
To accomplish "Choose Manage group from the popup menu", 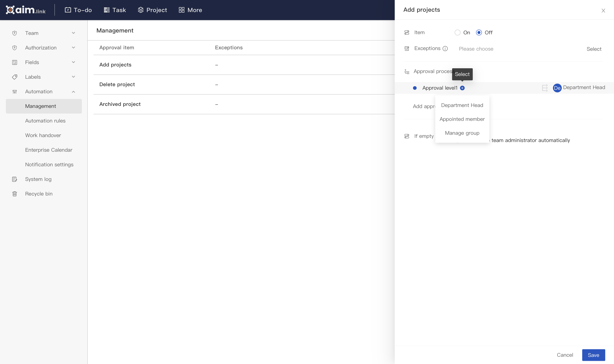I will coord(462,133).
